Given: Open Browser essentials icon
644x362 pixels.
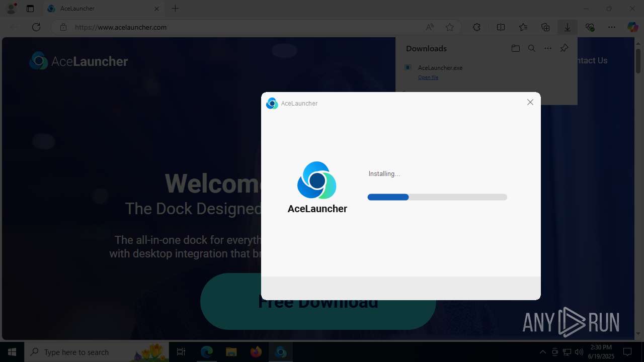Looking at the screenshot, I should pyautogui.click(x=590, y=27).
